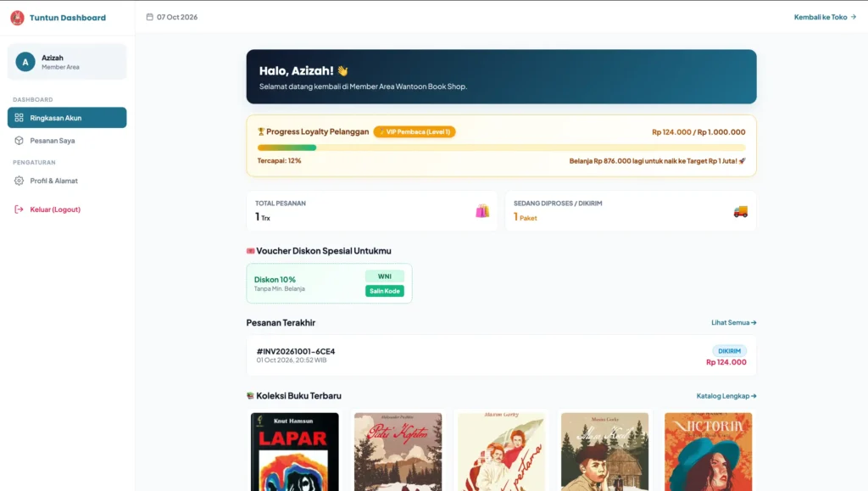The image size is (868, 491).
Task: Click the Tuntun Dashboard logo icon
Action: pos(17,18)
